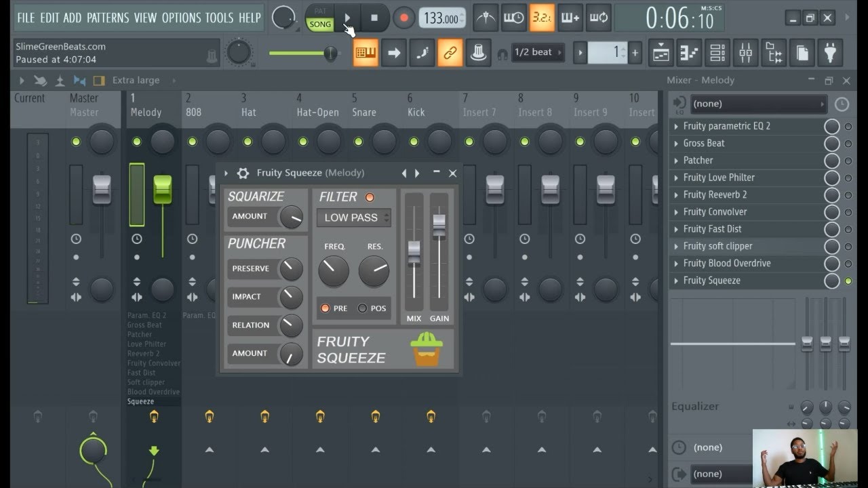This screenshot has height=488, width=868.
Task: Toggle the note/clip grouping icon
Action: tap(422, 52)
